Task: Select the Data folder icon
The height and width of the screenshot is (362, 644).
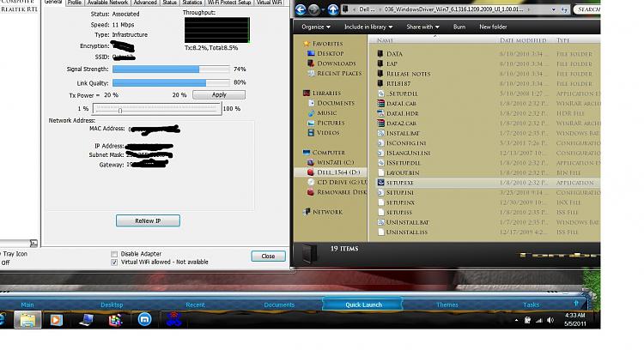Action: click(x=380, y=54)
